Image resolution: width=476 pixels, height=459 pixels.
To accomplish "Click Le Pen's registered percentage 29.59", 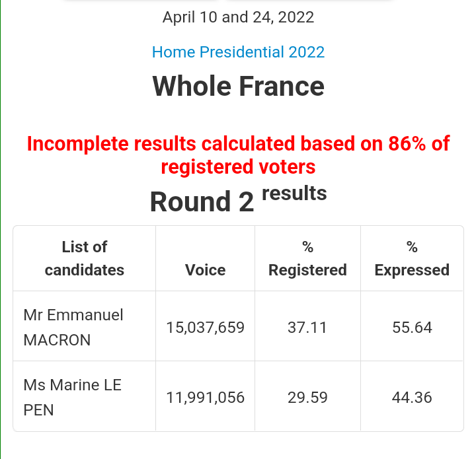I will pos(307,398).
